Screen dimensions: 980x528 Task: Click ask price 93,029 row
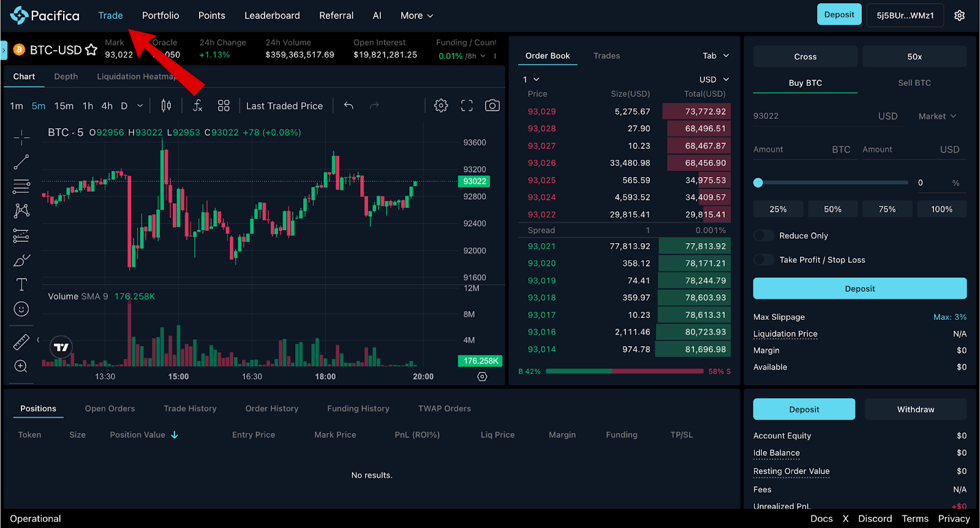624,111
